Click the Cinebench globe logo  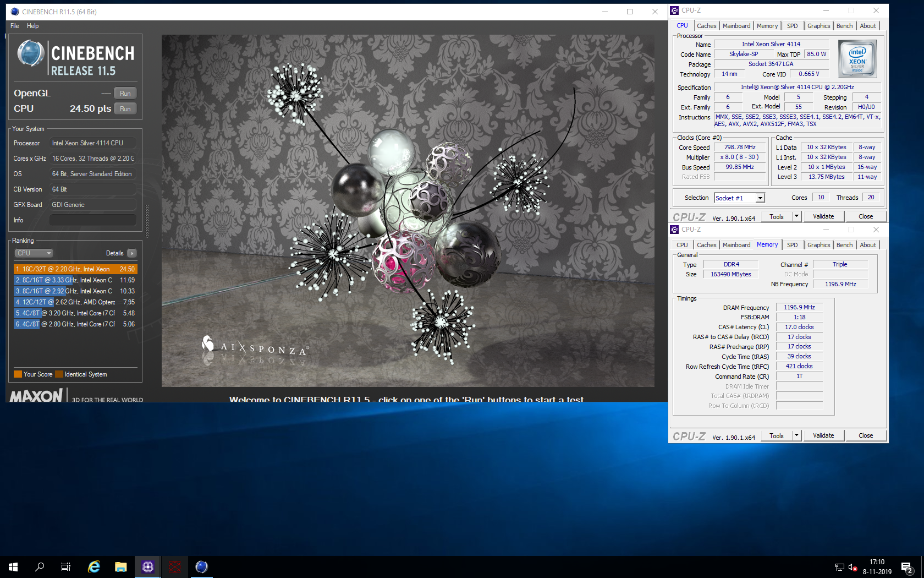point(31,53)
